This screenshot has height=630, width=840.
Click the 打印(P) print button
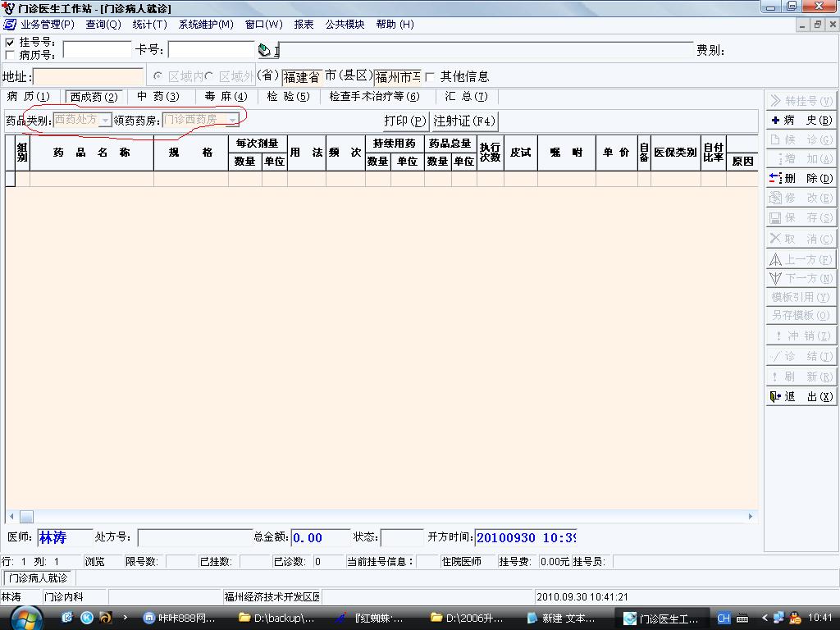pyautogui.click(x=405, y=121)
